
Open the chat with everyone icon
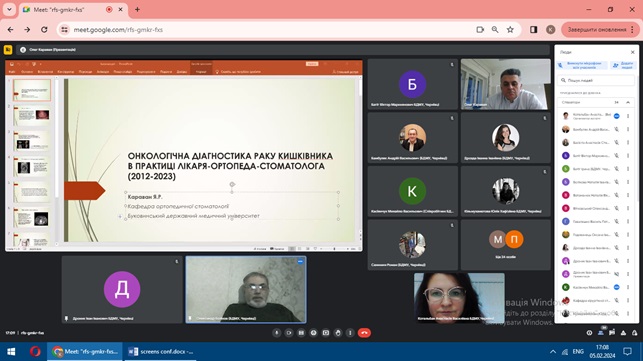612,333
